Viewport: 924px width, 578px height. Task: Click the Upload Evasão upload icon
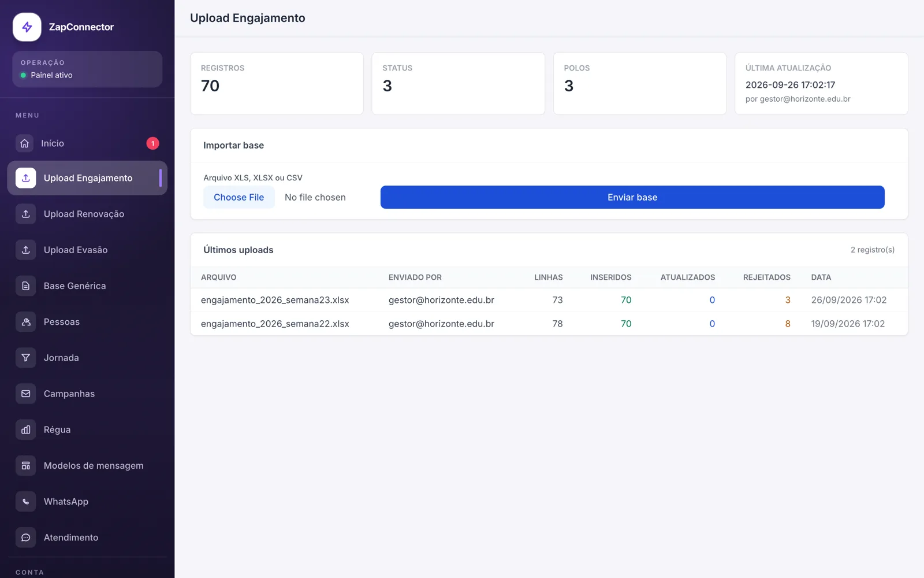pyautogui.click(x=26, y=250)
